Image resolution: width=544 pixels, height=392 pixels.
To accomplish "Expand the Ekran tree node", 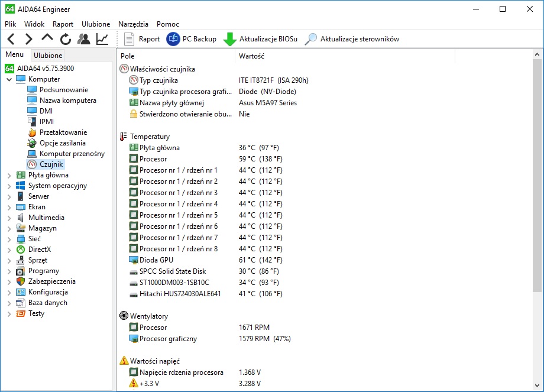I will (9, 208).
